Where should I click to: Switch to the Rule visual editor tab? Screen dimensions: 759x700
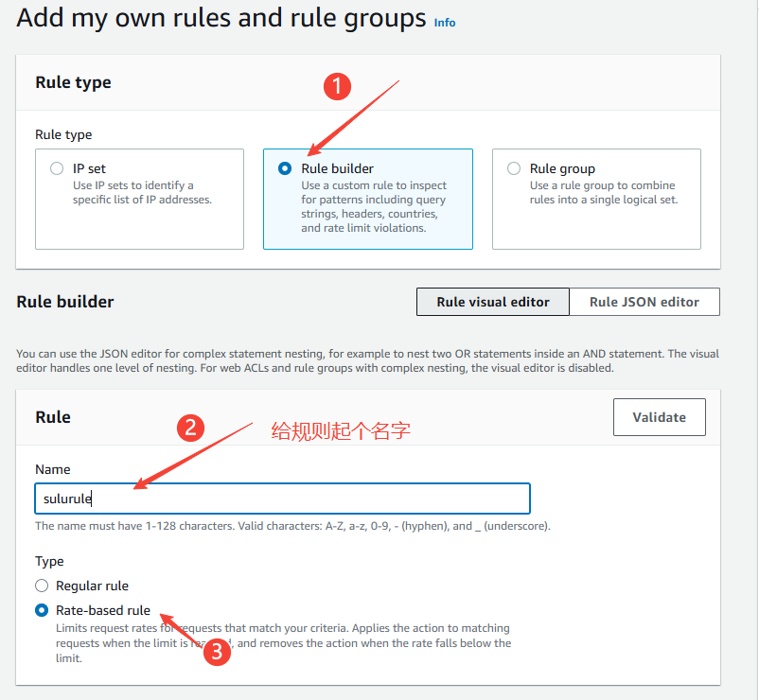492,302
